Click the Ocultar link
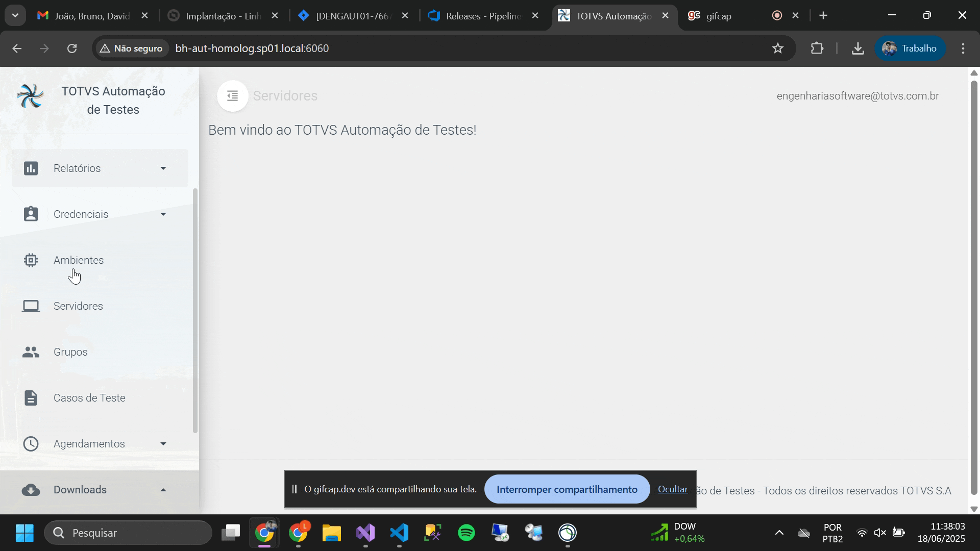980x551 pixels. [672, 489]
